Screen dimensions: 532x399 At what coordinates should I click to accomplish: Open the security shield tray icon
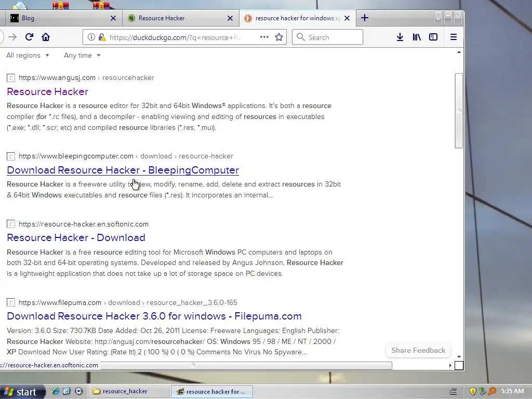473,391
